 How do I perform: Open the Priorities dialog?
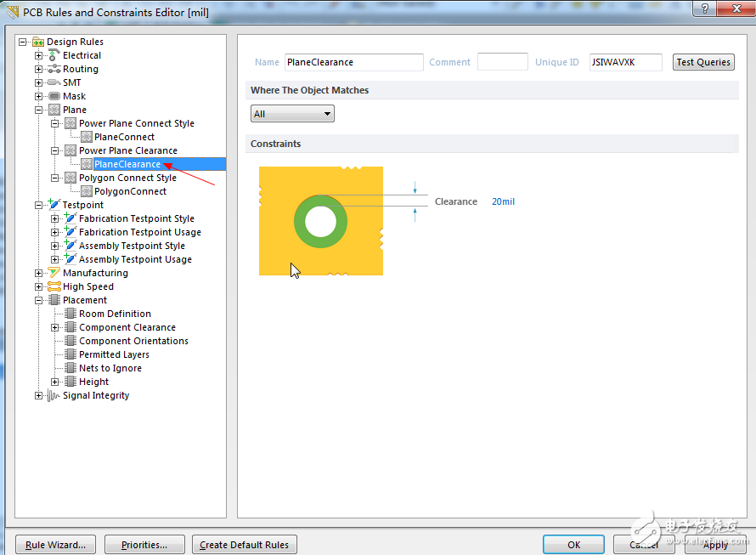tap(144, 545)
